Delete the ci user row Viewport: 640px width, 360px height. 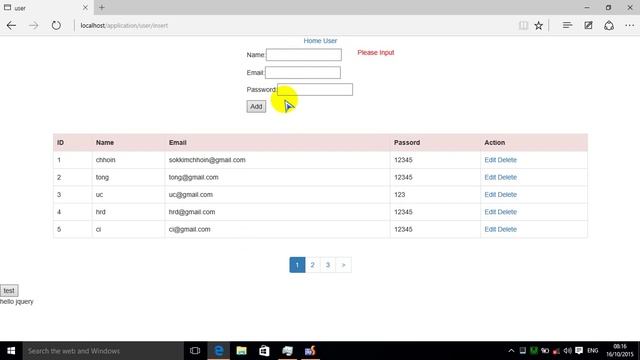pyautogui.click(x=507, y=229)
